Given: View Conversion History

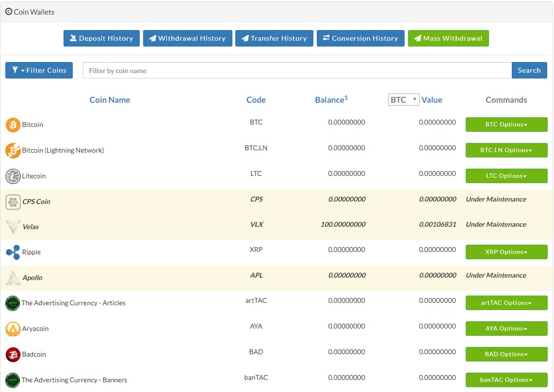Looking at the screenshot, I should pos(360,38).
